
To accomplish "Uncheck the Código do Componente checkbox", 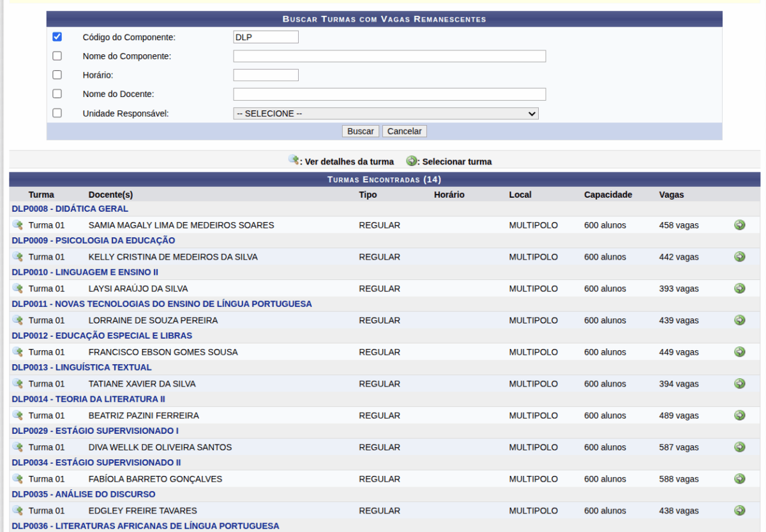I will [x=57, y=37].
